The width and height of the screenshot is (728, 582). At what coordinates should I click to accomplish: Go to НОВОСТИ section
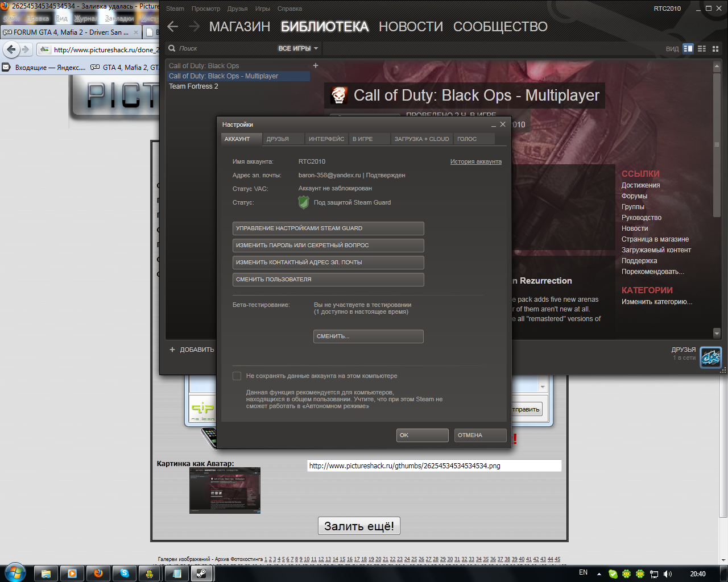point(411,27)
